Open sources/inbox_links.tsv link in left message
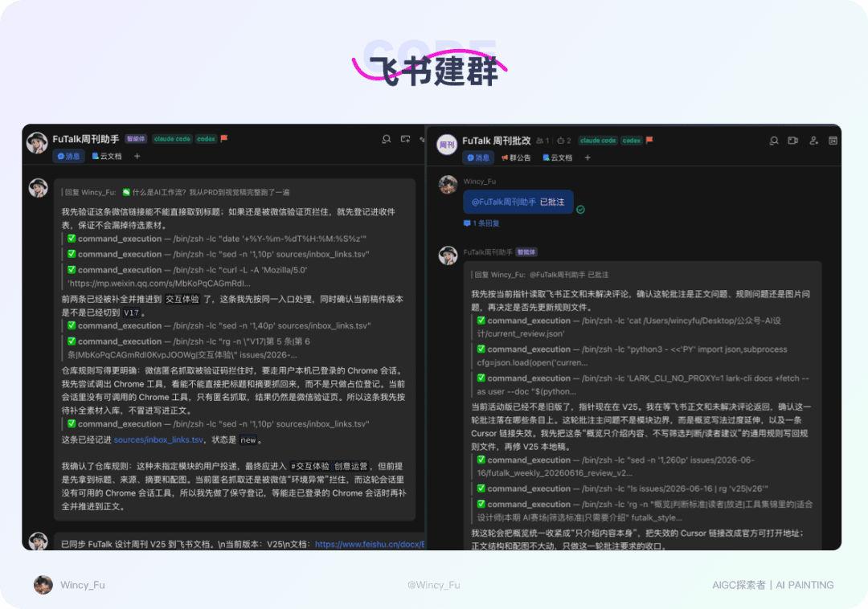868x609 pixels. coord(158,439)
